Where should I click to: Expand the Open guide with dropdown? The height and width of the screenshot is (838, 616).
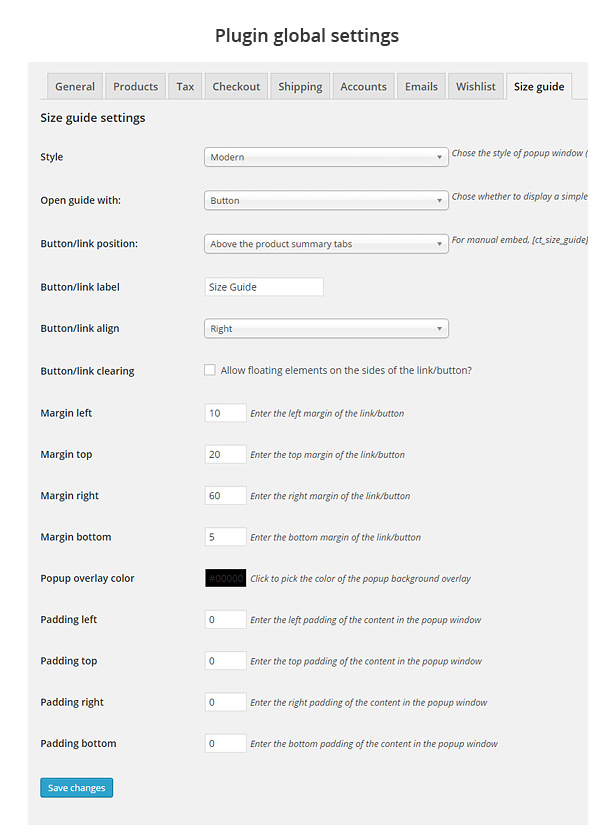[x=326, y=201]
